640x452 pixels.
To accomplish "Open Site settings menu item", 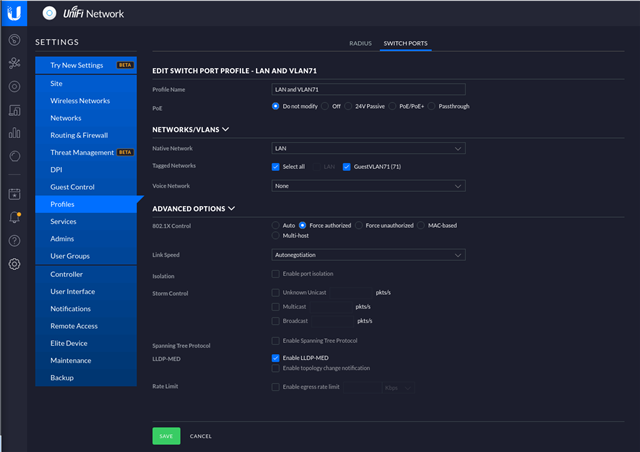I will point(86,84).
